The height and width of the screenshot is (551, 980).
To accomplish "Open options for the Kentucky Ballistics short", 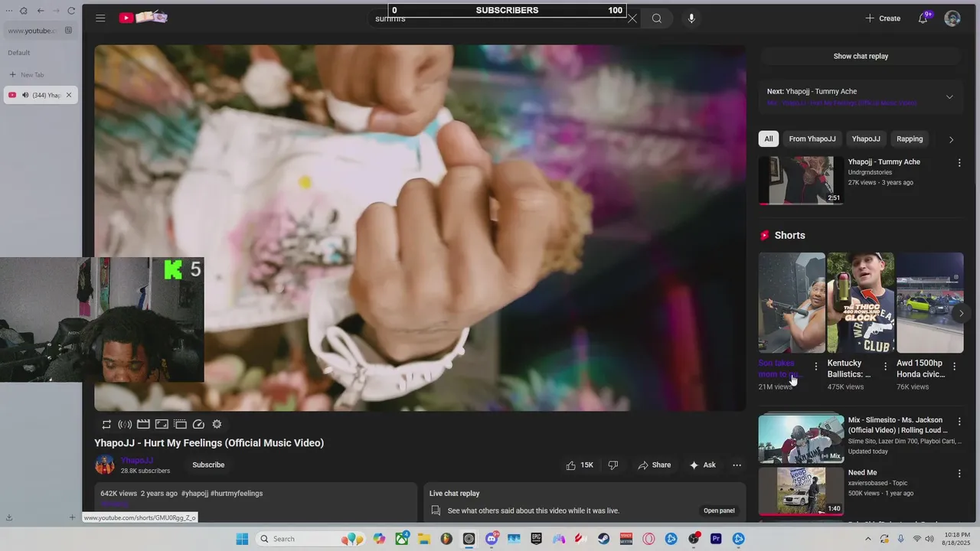I will pos(885,367).
